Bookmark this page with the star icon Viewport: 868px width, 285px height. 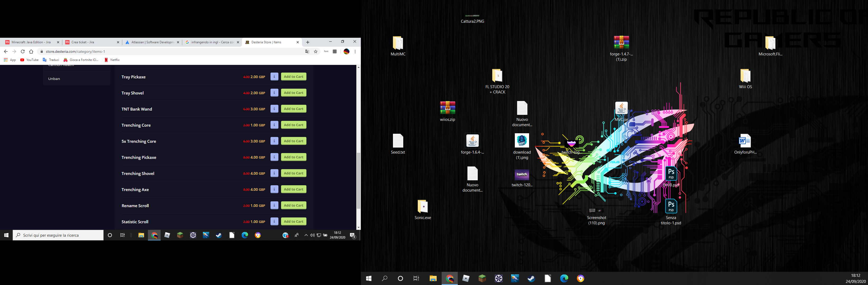[x=316, y=51]
